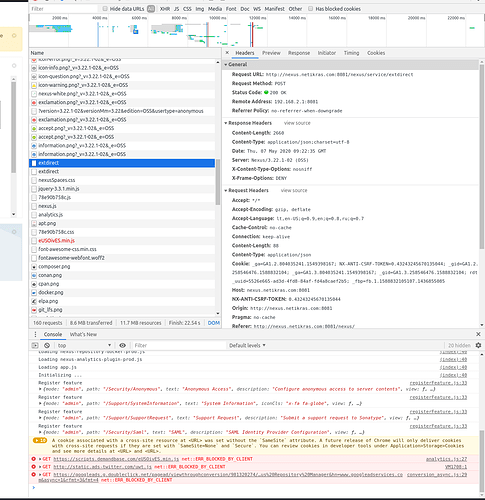
Task: Switch to the Preview tab
Action: (271, 53)
